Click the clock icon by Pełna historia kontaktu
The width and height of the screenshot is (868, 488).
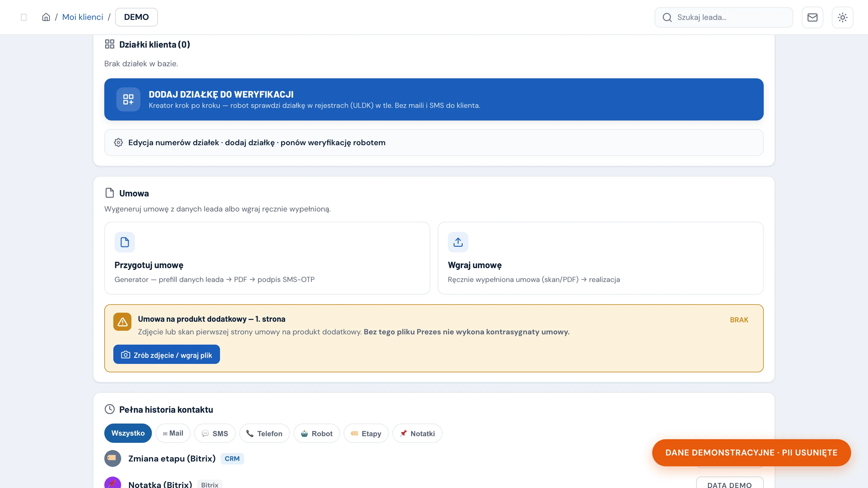pos(109,409)
